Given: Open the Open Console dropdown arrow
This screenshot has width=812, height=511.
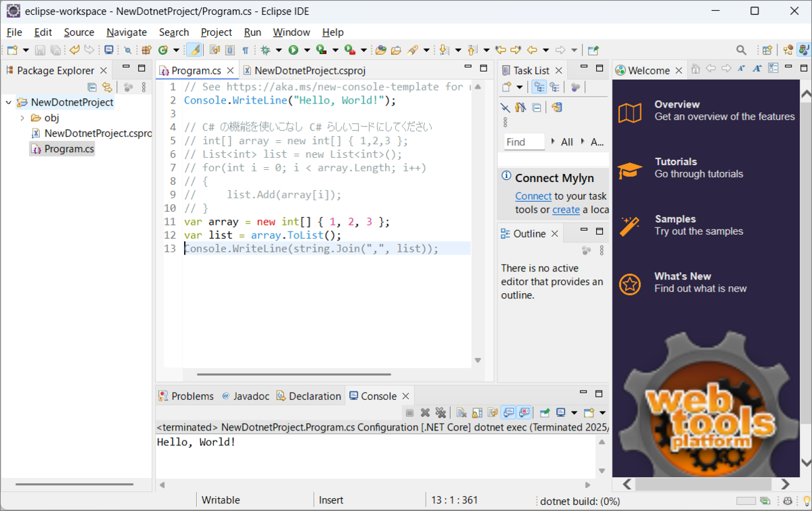Looking at the screenshot, I should [602, 413].
